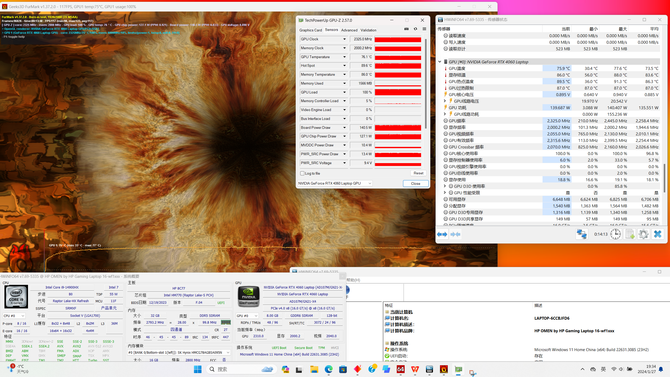Click input method indicator in system tray
Screen dimensions: 670x377
click(604, 369)
